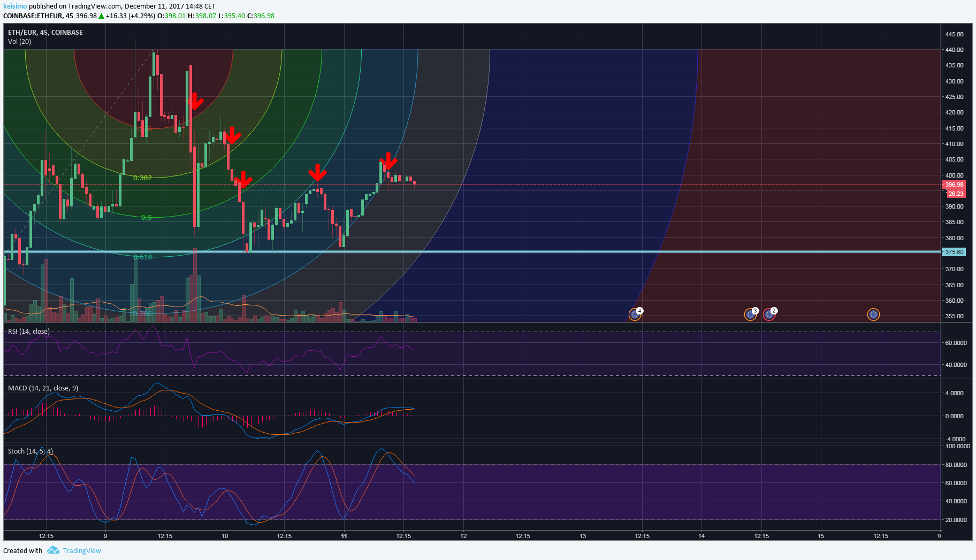Click economic event marker numbered 3
Image resolution: width=976 pixels, height=560 pixels.
pyautogui.click(x=750, y=314)
